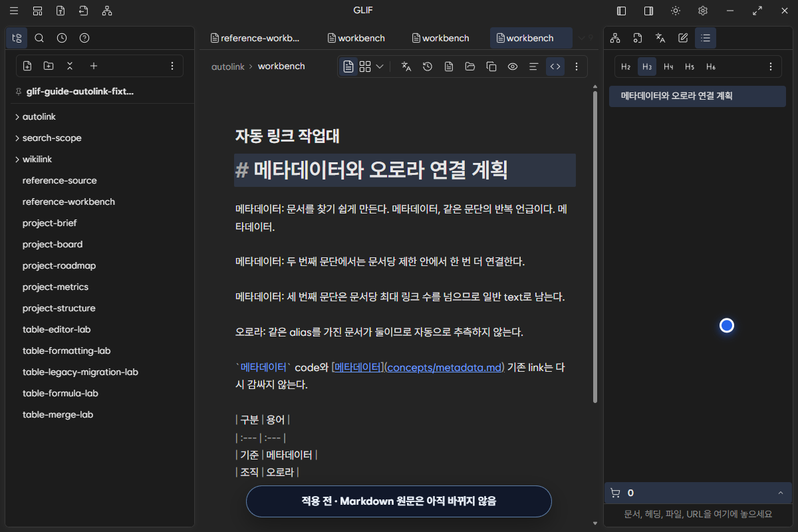The image size is (798, 532).
Task: Create a new folder in sidebar
Action: pyautogui.click(x=49, y=66)
